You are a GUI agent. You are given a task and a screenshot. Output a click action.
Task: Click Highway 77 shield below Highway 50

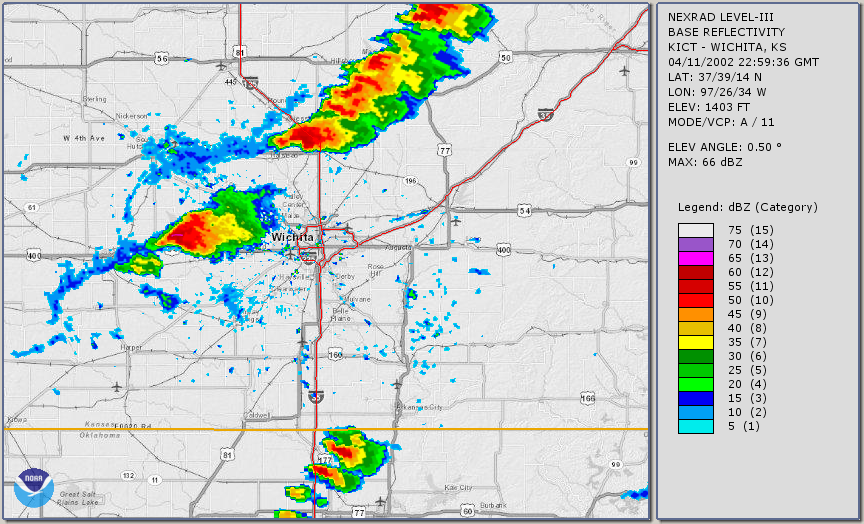445,149
